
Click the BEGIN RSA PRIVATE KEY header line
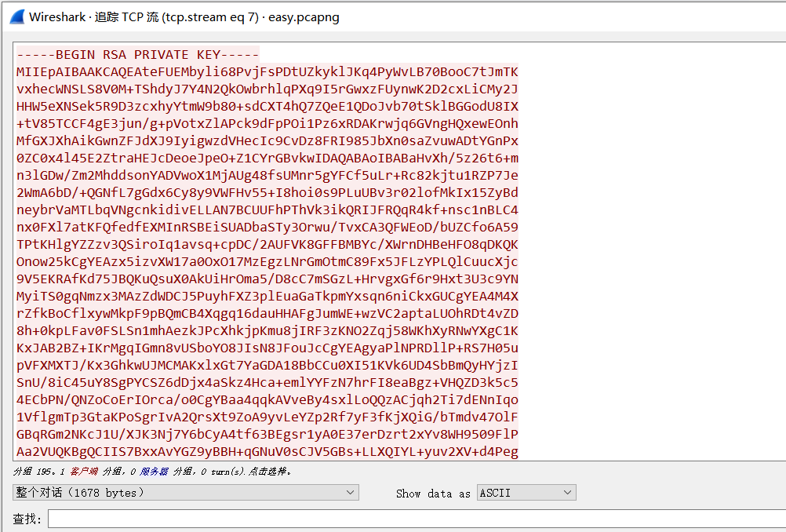point(137,55)
